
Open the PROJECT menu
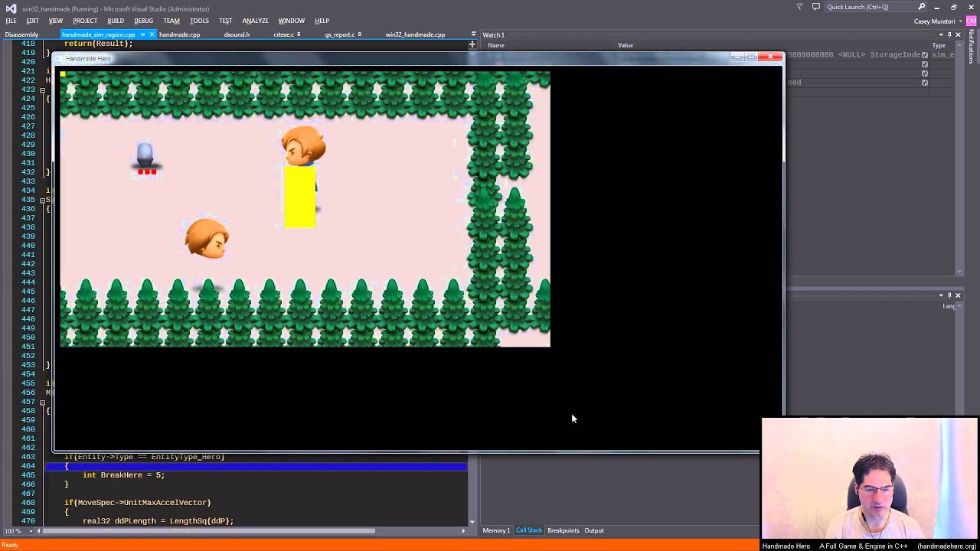(85, 21)
